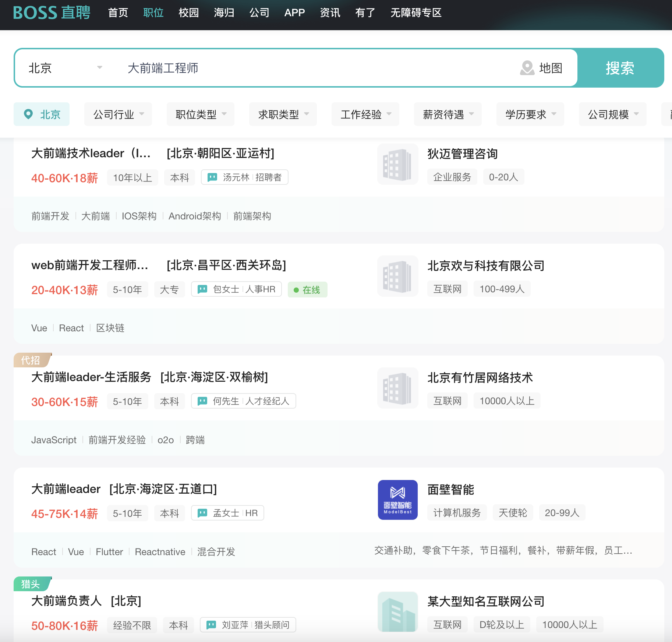Image resolution: width=672 pixels, height=642 pixels.
Task: Click the BOSS直聘 logo
Action: (x=52, y=13)
